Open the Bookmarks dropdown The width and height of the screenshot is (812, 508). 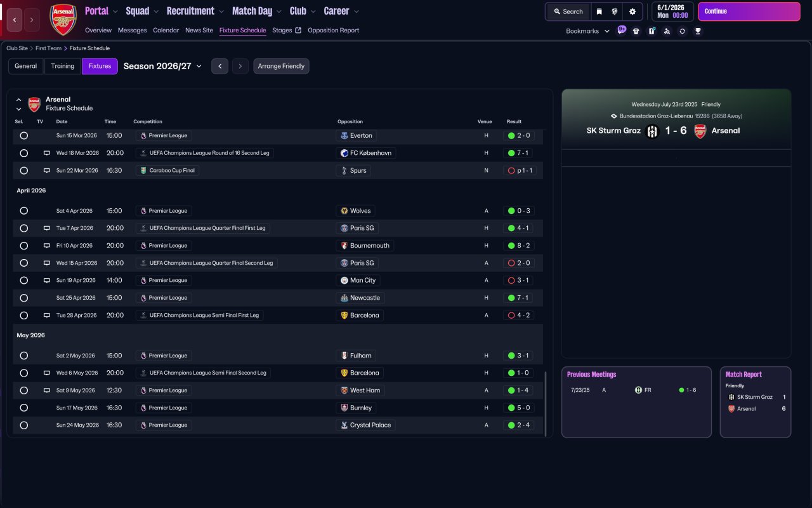click(587, 31)
